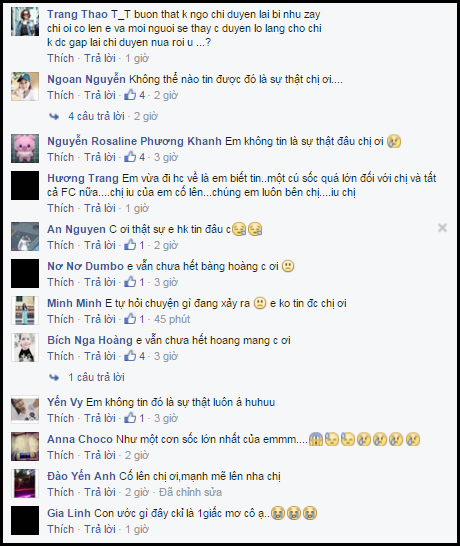
Task: Click the like thumb icon under An Nguyen's comment
Action: 130,245
